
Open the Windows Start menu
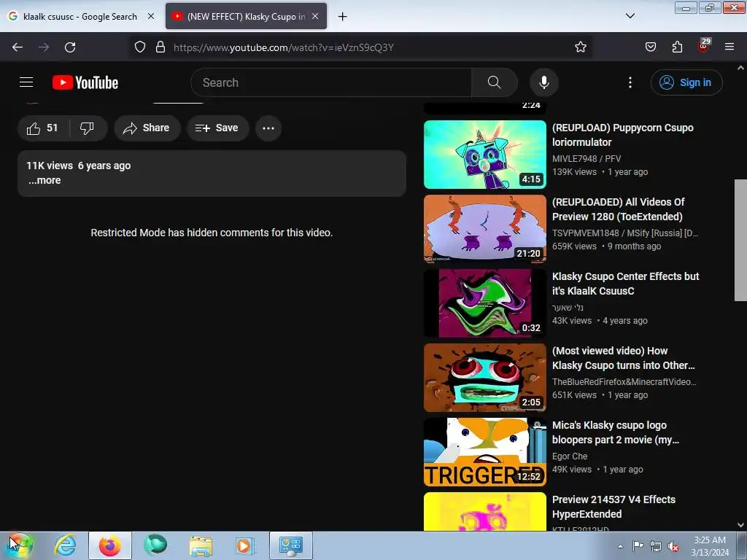tap(19, 545)
